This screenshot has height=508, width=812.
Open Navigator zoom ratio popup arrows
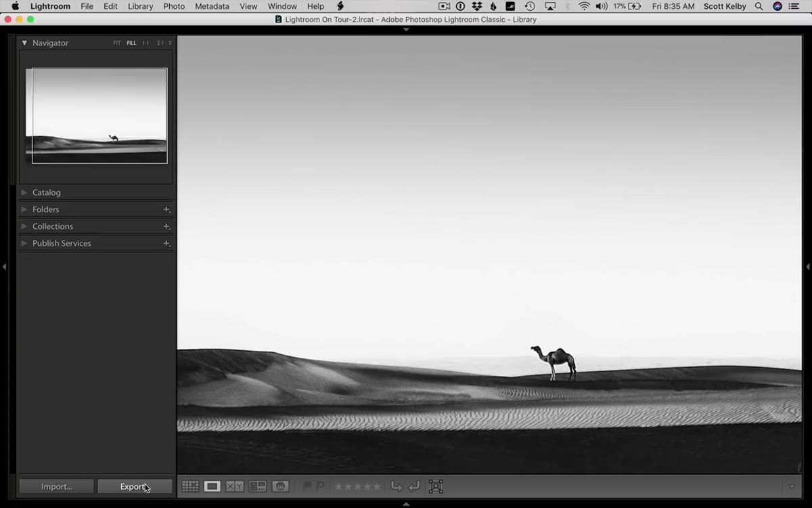[170, 43]
